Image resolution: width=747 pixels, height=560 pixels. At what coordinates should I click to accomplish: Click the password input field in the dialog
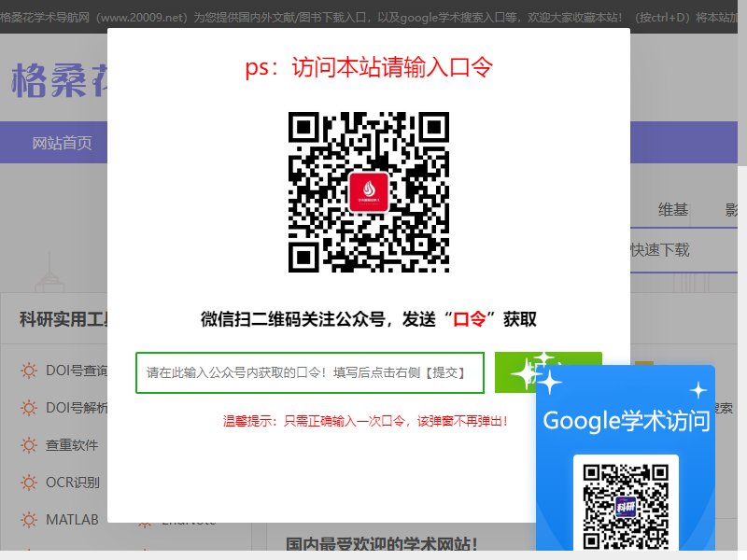310,372
